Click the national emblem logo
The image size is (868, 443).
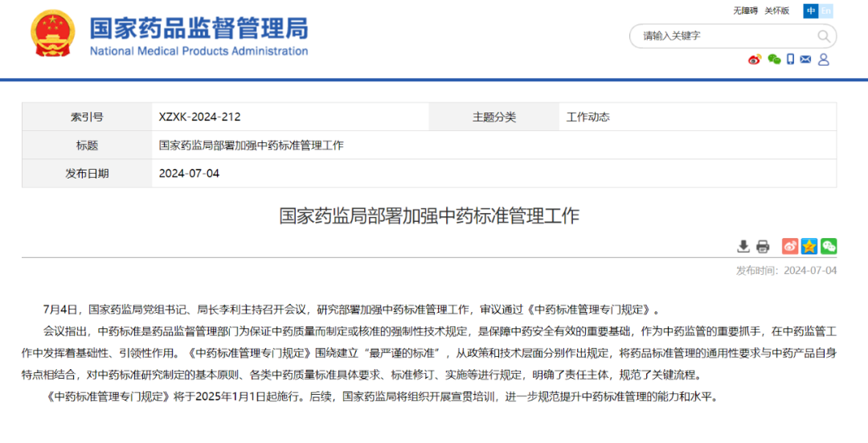click(53, 33)
